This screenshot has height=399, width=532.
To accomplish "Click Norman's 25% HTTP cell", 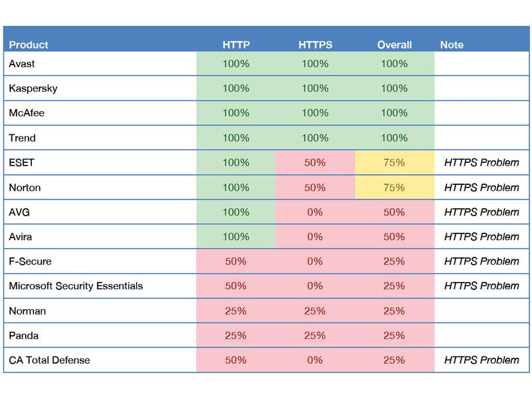I will pos(236,311).
